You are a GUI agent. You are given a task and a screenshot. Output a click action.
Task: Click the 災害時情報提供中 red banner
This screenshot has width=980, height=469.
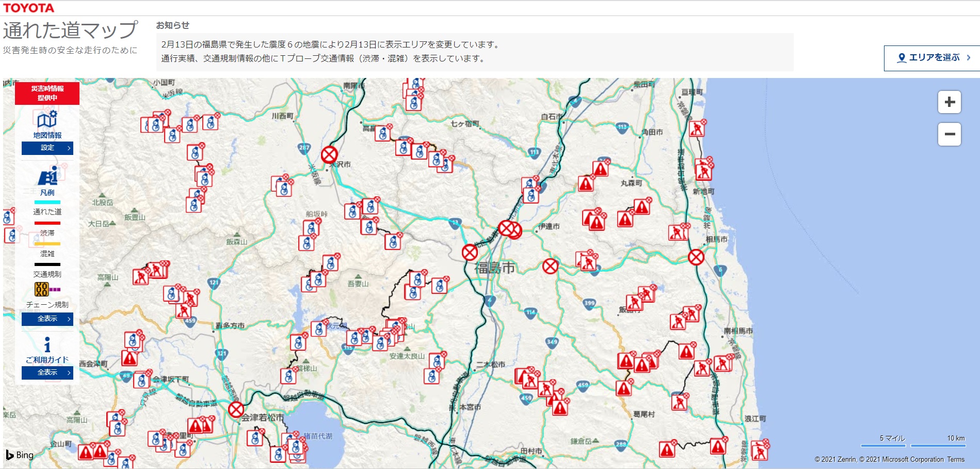pyautogui.click(x=47, y=93)
